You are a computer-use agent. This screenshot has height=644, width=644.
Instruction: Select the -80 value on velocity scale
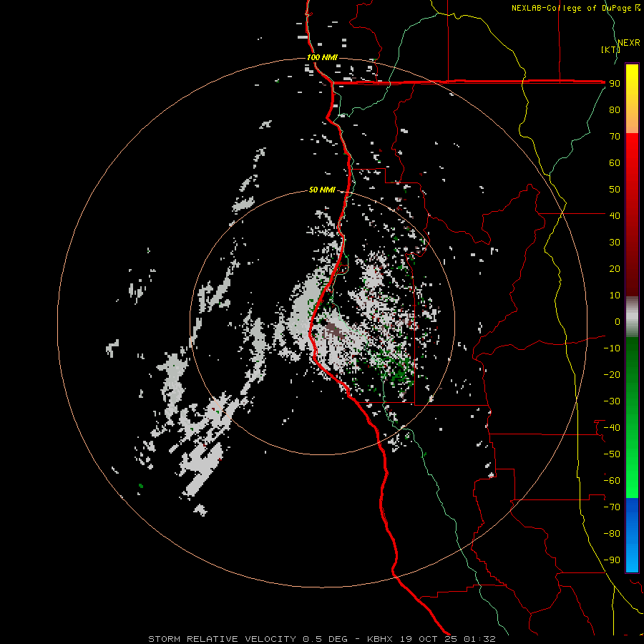612,534
